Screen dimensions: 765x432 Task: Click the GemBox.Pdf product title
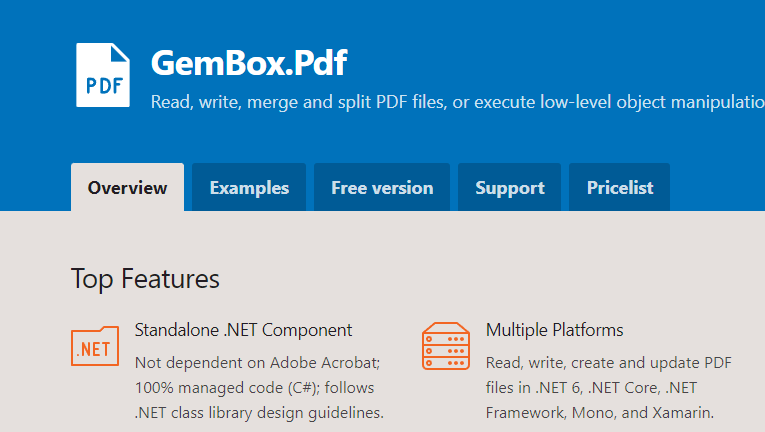[x=249, y=63]
